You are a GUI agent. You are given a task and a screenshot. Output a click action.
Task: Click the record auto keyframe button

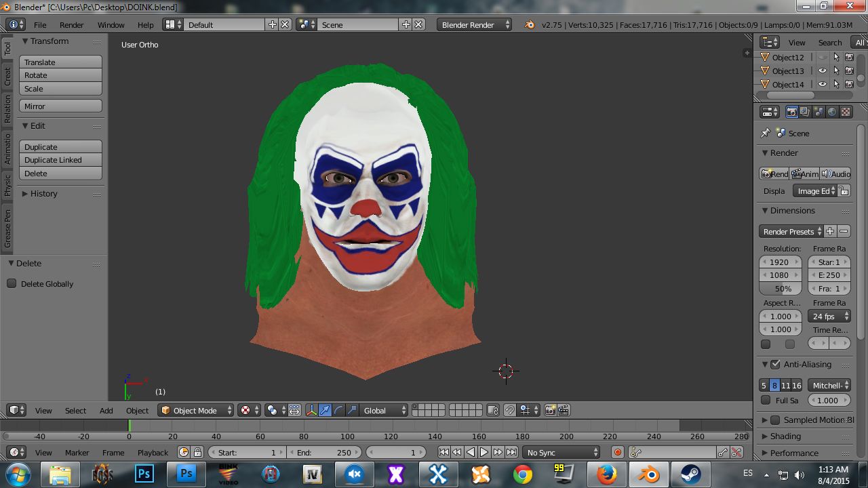[618, 452]
